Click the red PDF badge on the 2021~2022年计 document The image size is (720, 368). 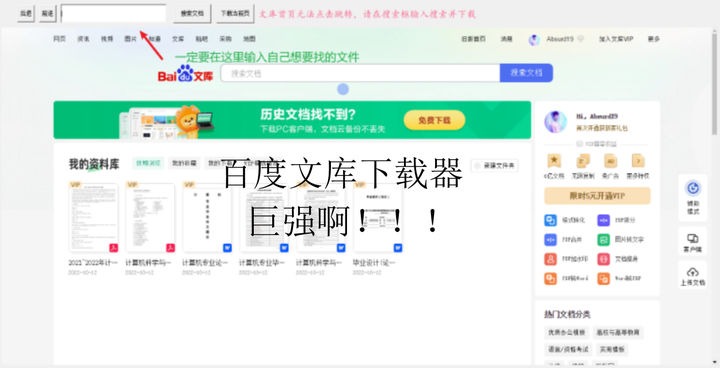pos(113,248)
